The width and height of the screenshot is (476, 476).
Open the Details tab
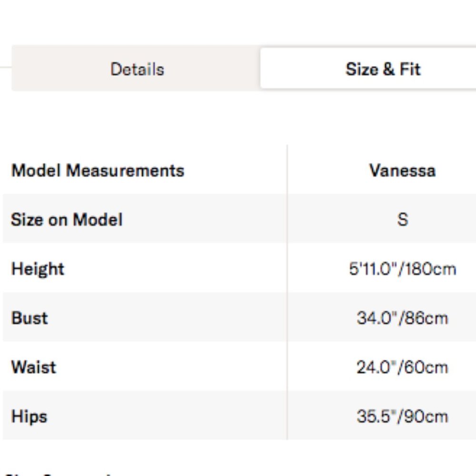pyautogui.click(x=137, y=69)
